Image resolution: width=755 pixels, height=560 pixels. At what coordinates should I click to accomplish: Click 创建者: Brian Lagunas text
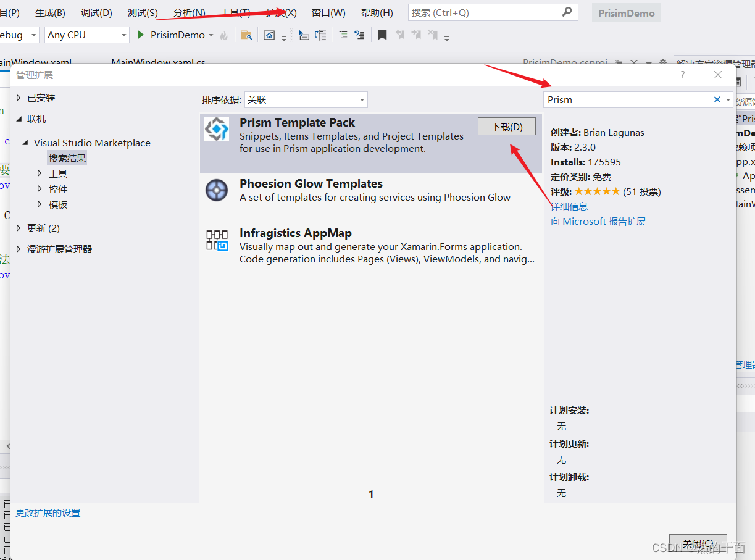pos(596,132)
